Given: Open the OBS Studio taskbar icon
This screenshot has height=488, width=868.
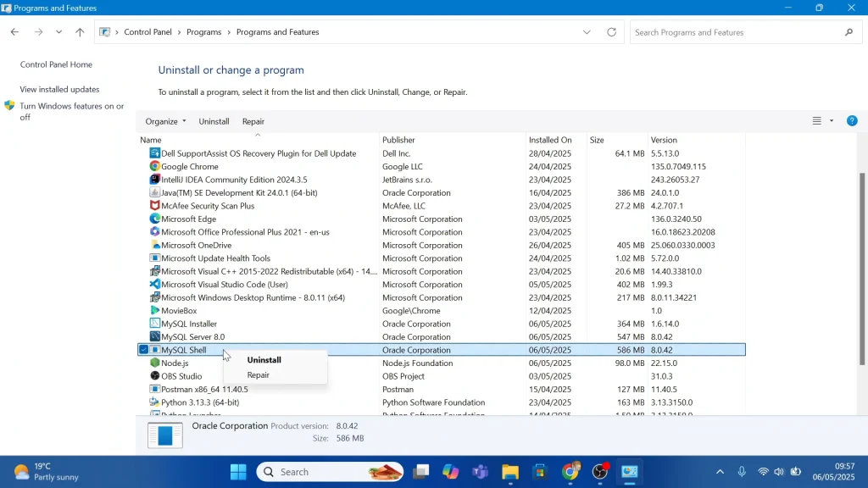Looking at the screenshot, I should click(600, 472).
